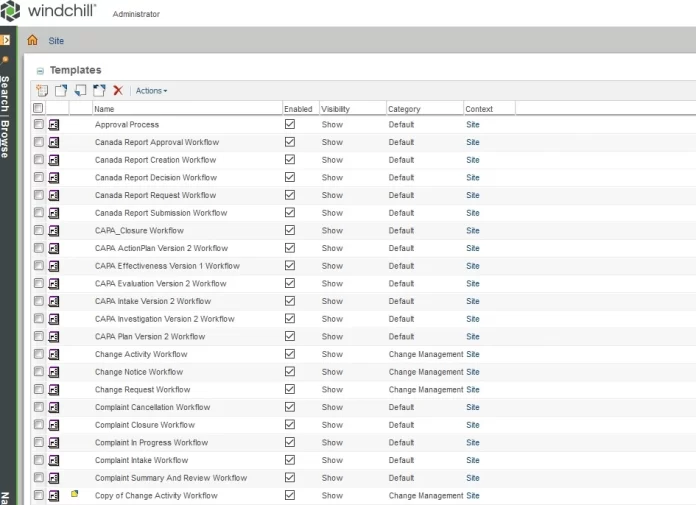Tick the select-all checkbox in table header

tap(38, 108)
